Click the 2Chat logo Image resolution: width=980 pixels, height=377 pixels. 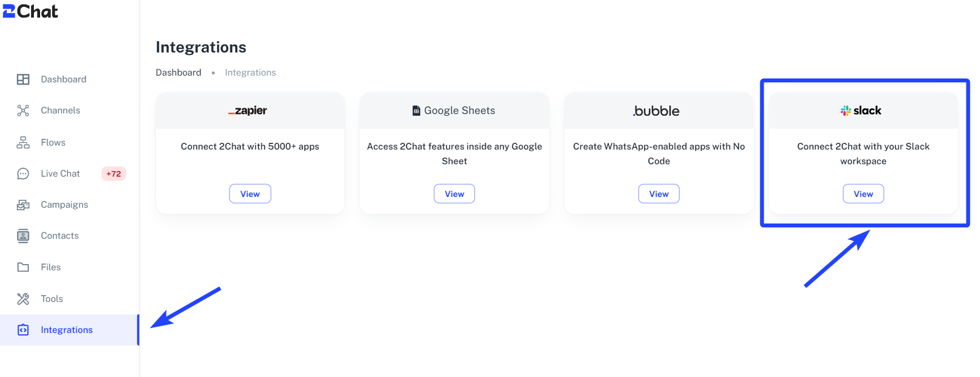click(x=31, y=11)
